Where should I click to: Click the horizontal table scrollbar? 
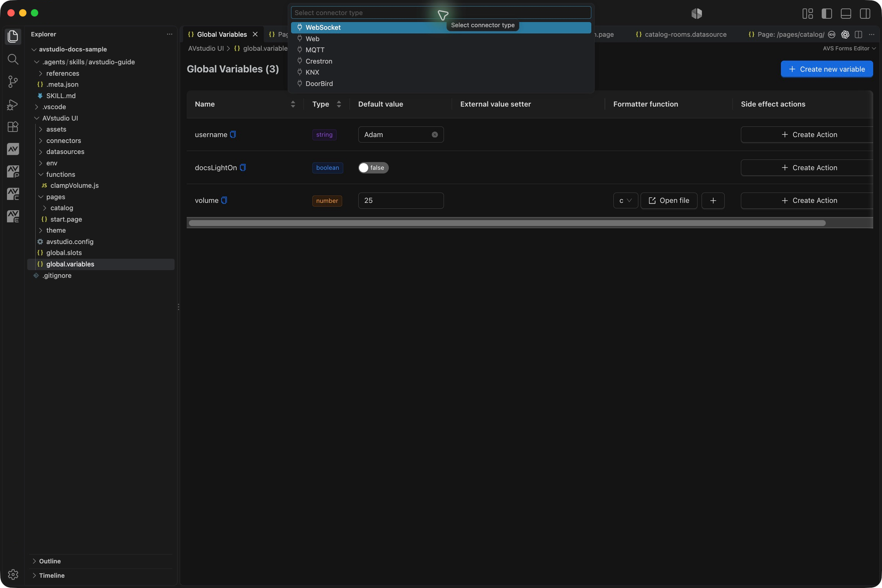point(507,223)
